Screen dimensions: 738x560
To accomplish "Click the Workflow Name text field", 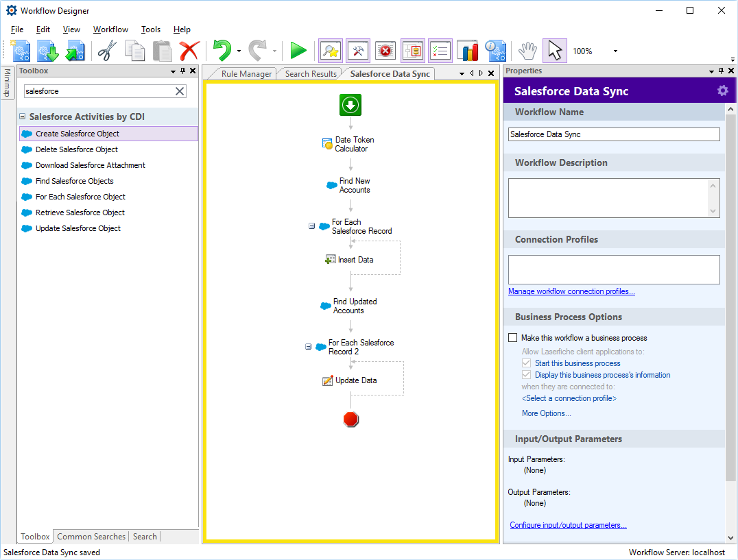I will [x=614, y=134].
